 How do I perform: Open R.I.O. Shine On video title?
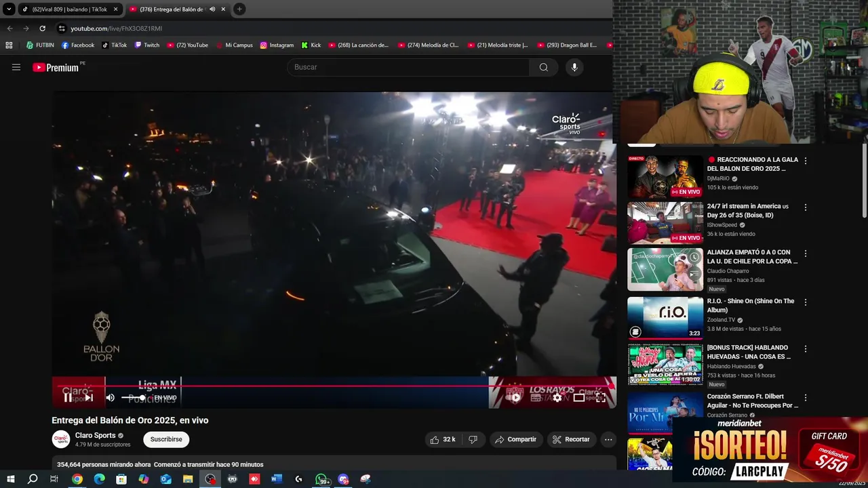coord(751,305)
